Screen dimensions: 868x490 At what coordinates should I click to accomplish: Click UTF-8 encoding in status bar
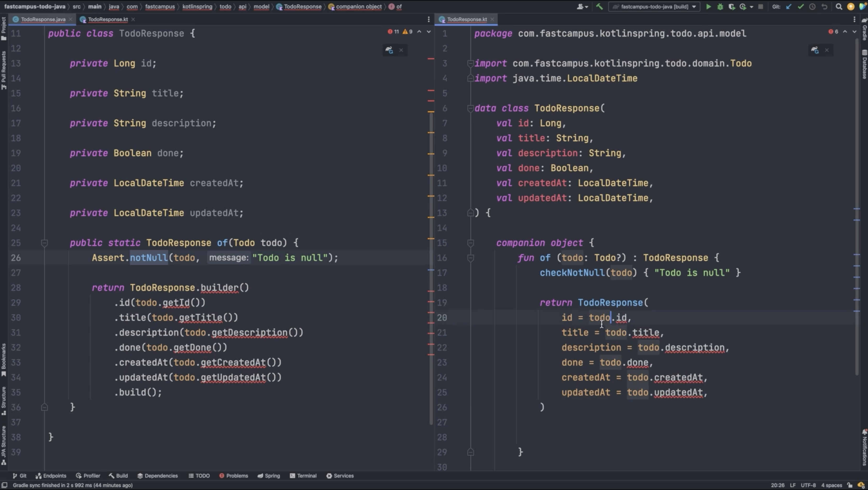click(x=808, y=485)
